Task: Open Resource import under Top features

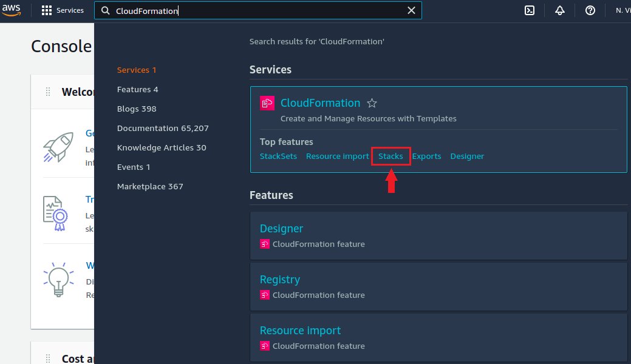Action: tap(337, 156)
